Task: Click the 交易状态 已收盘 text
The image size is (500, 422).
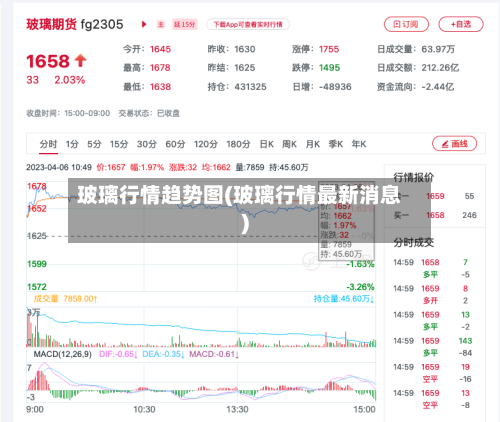Action: pos(149,113)
